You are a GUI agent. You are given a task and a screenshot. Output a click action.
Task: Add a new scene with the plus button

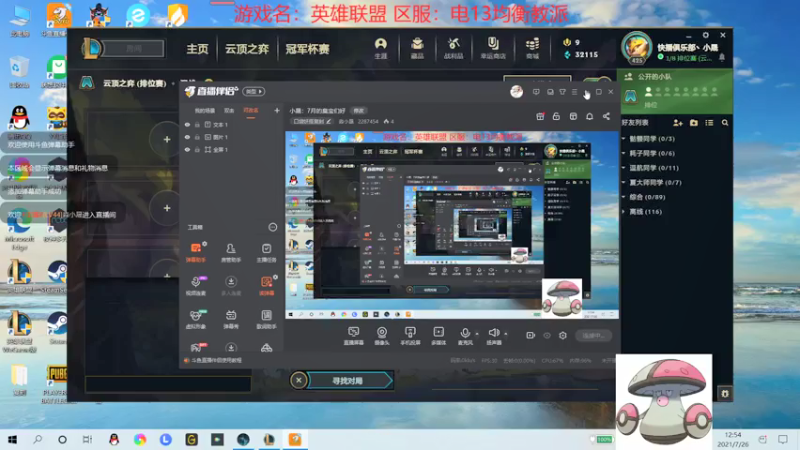(277, 110)
